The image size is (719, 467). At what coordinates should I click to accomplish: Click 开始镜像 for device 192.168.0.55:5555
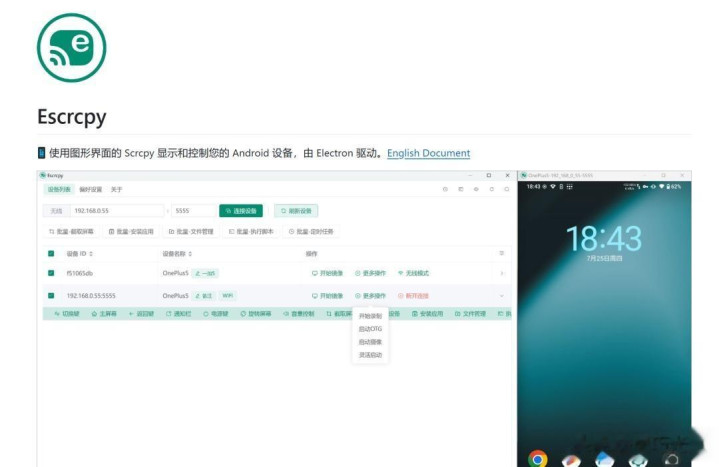click(x=327, y=296)
